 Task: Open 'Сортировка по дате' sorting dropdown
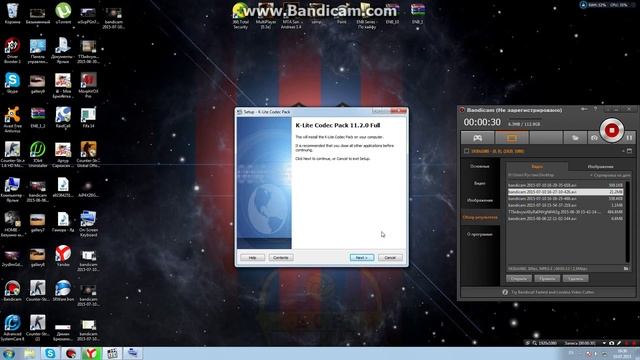(610, 175)
